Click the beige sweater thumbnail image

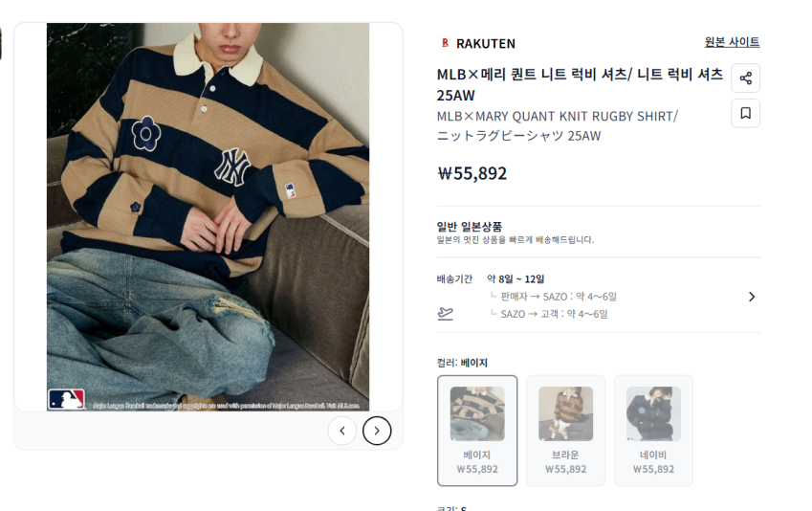tap(477, 413)
